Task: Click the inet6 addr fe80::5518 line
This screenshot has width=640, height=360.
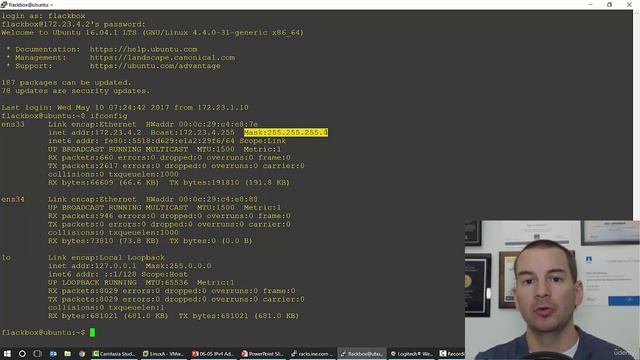Action: (167, 141)
